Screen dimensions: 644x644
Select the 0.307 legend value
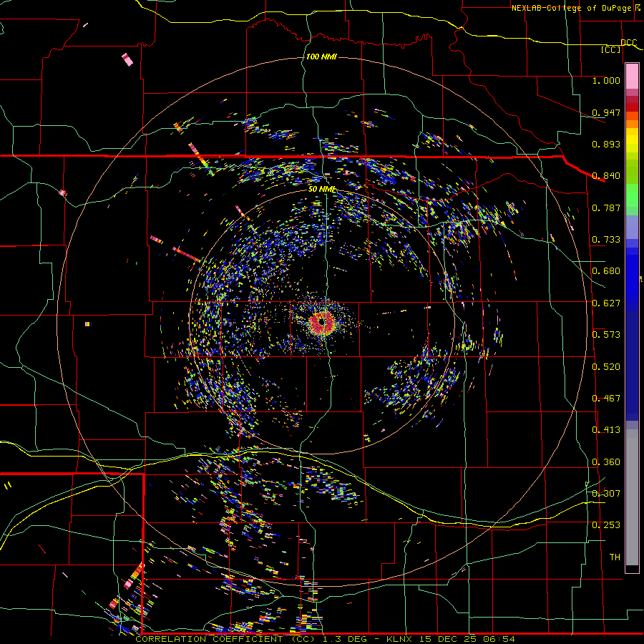pyautogui.click(x=606, y=493)
